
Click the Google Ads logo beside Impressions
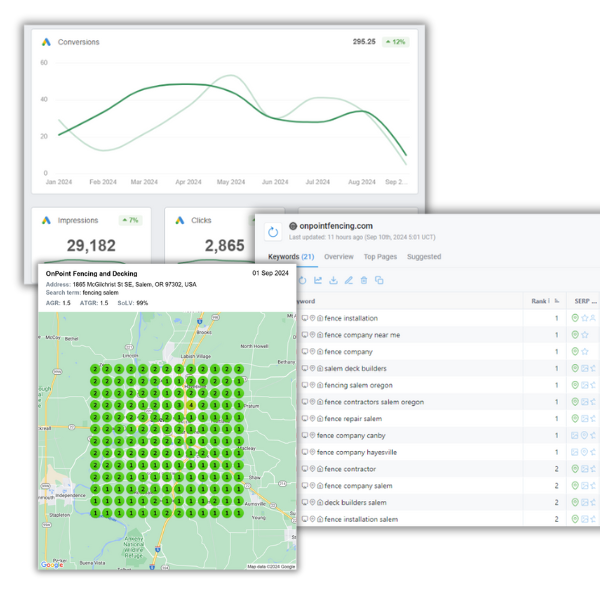pos(46,220)
